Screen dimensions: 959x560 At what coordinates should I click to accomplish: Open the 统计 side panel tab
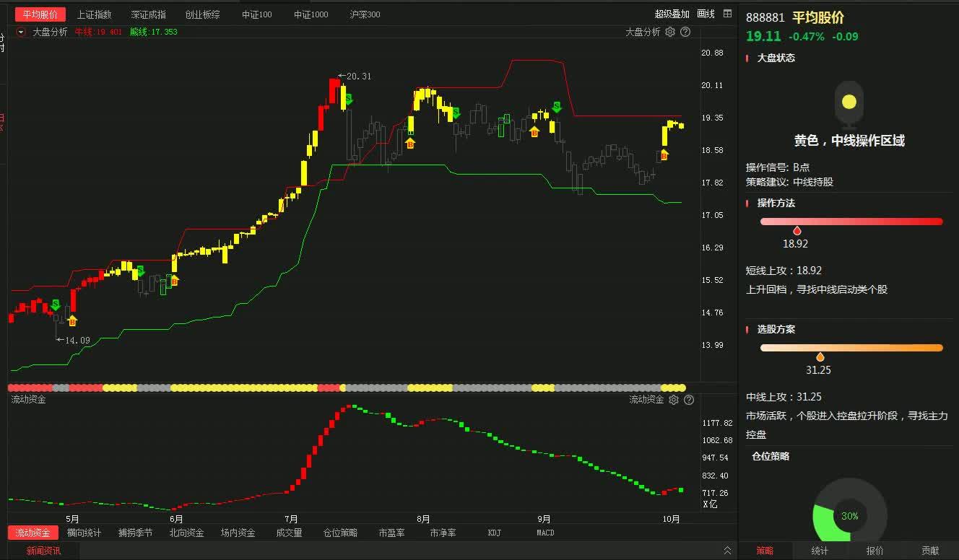pyautogui.click(x=820, y=551)
